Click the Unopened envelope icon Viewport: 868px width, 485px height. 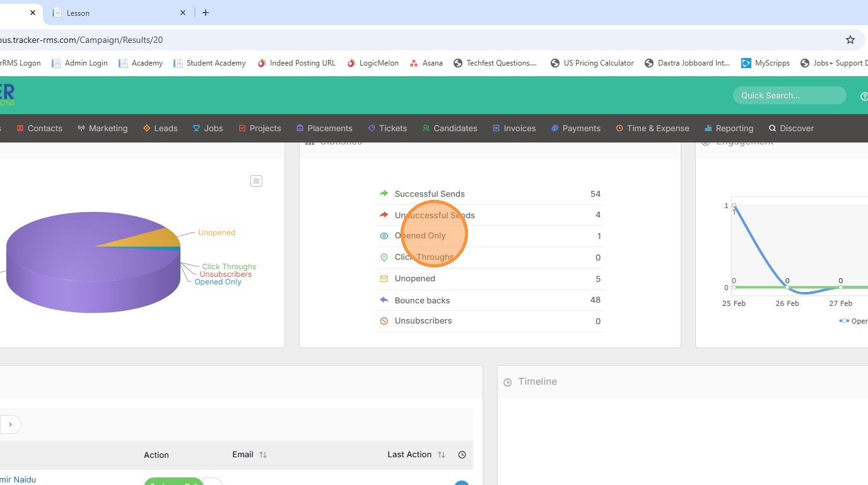[384, 279]
